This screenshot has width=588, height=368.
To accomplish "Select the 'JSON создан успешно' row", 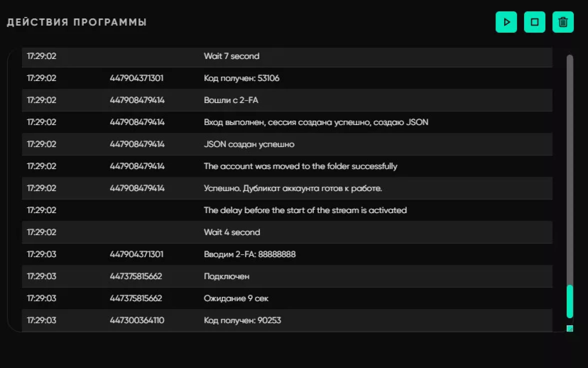I will click(287, 144).
